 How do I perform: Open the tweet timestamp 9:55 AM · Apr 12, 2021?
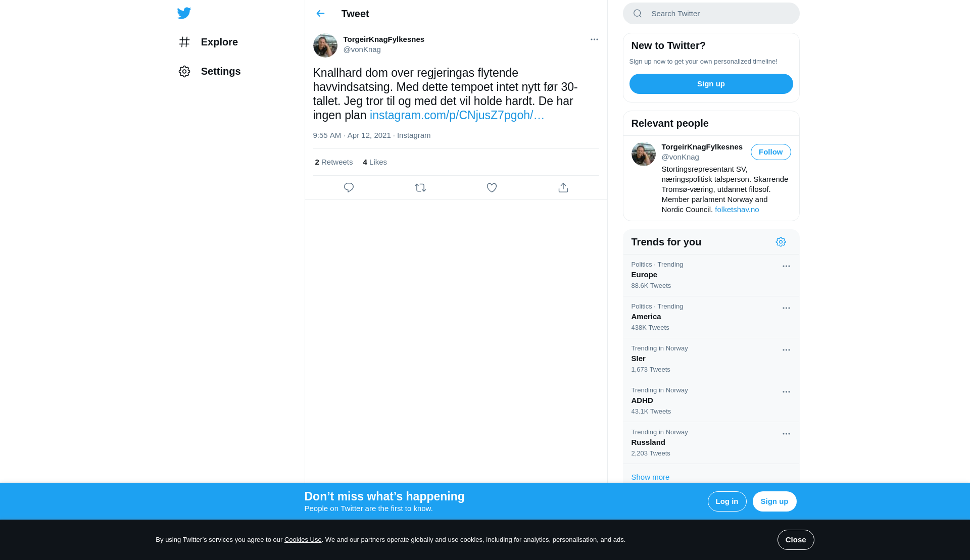[352, 135]
